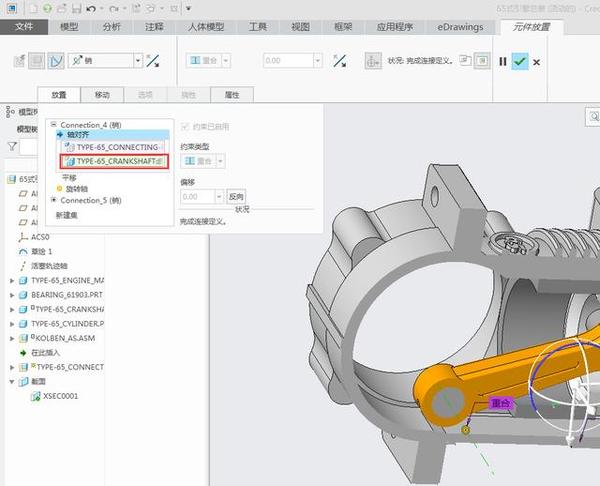Expand the Connection_5 (销) set

click(x=54, y=200)
